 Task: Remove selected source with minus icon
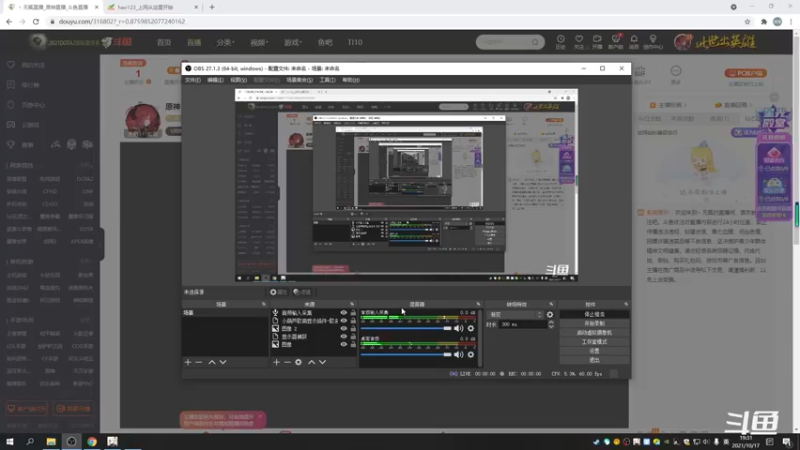click(287, 362)
